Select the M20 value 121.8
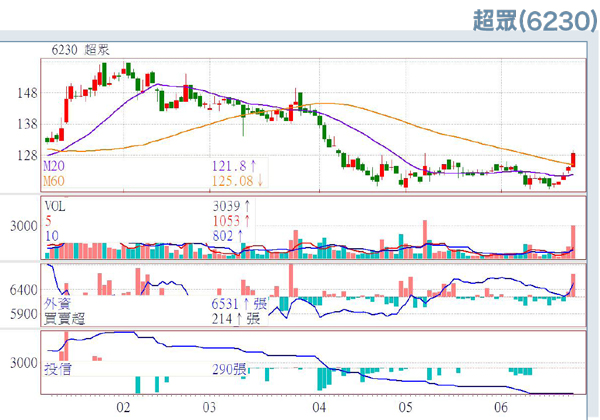Image resolution: width=600 pixels, height=420 pixels. click(230, 164)
